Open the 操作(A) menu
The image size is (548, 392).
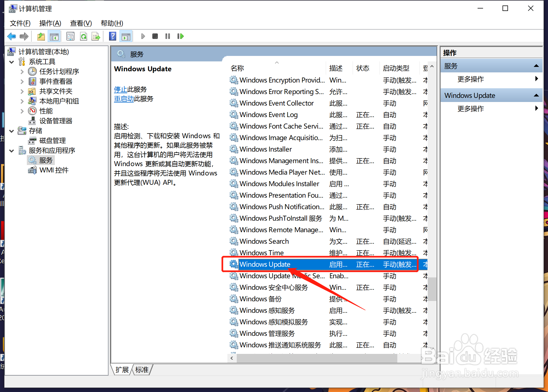pyautogui.click(x=50, y=23)
